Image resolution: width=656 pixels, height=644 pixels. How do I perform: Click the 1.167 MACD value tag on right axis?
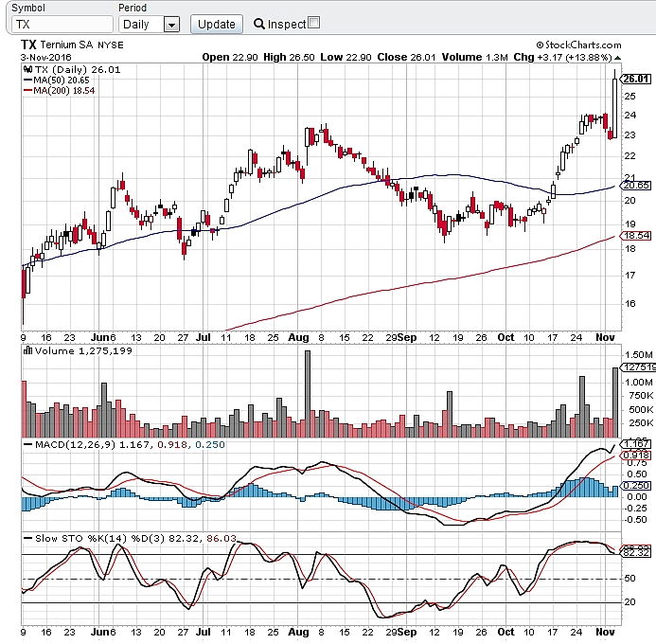click(x=636, y=443)
